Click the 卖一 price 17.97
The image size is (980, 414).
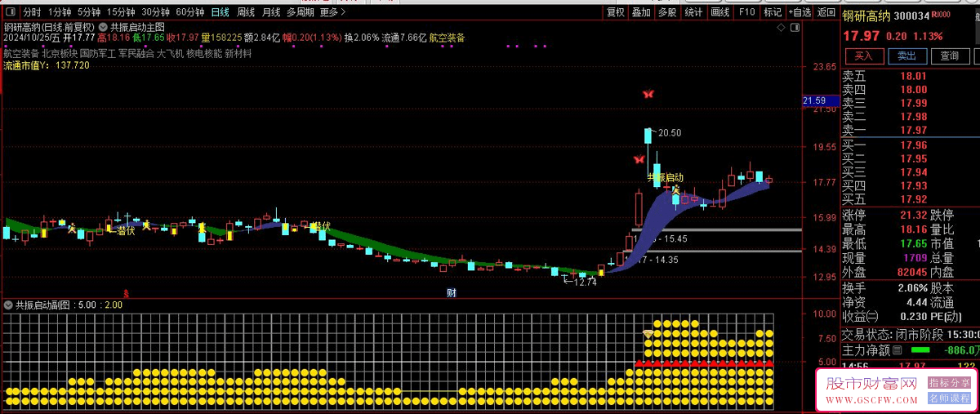coord(913,130)
